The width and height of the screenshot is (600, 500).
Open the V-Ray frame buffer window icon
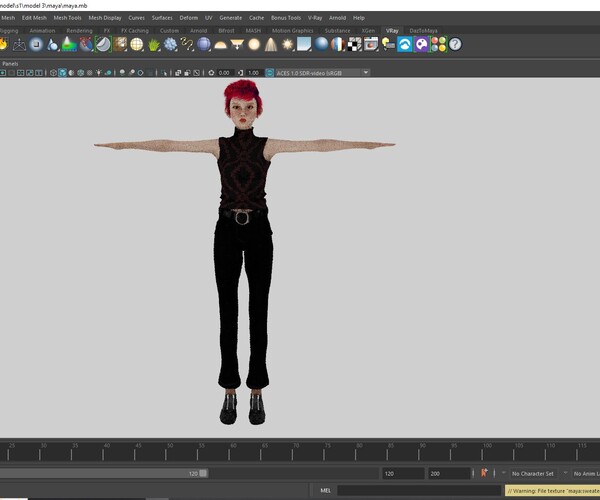tap(371, 44)
